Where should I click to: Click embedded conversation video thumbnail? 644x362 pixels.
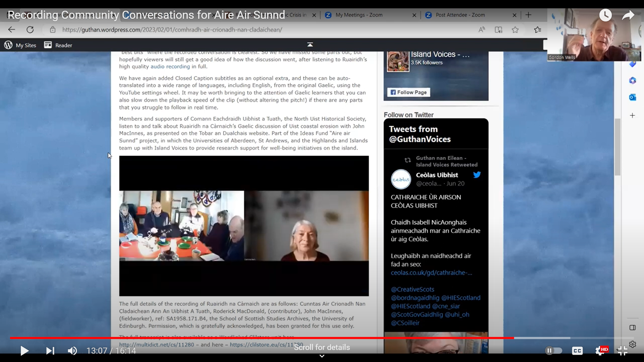[x=244, y=226]
